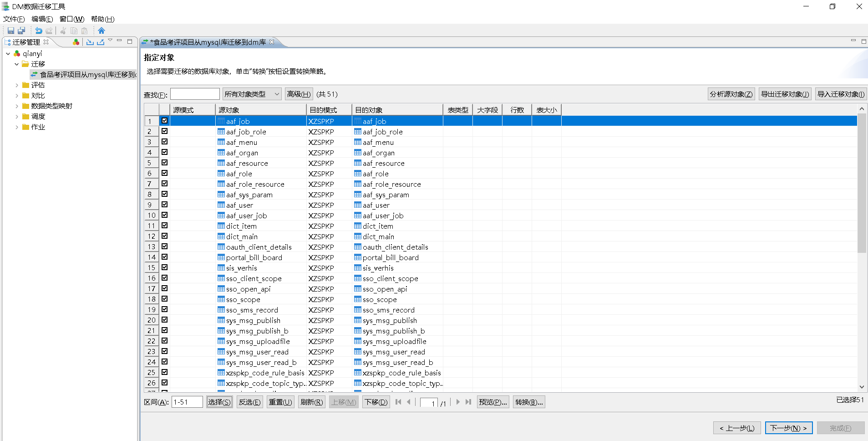Screen dimensions: 868x441
Task: Expand the 作业 folder node
Action: coord(16,127)
